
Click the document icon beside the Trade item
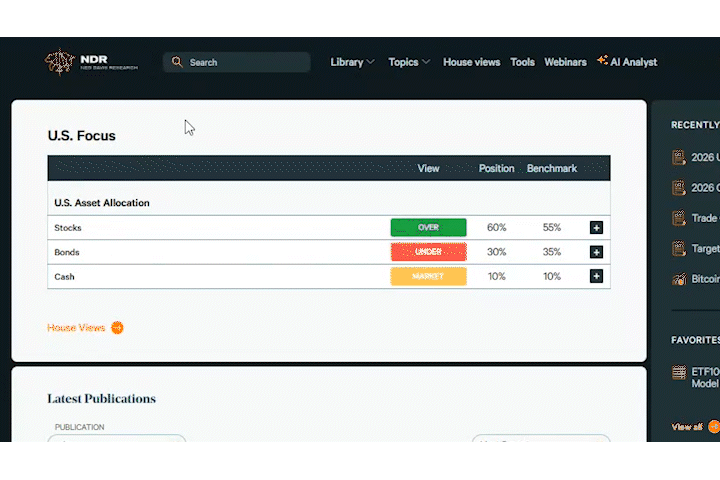(679, 218)
